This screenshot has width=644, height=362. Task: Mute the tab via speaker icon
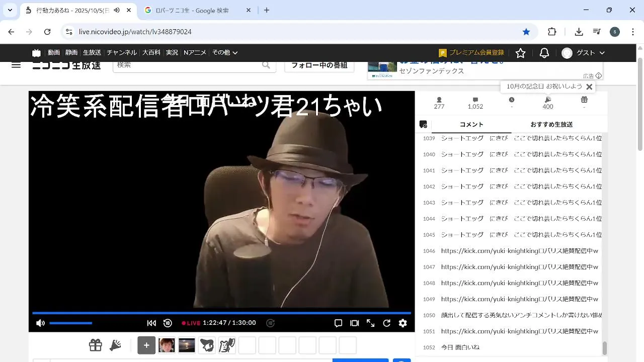(x=117, y=10)
